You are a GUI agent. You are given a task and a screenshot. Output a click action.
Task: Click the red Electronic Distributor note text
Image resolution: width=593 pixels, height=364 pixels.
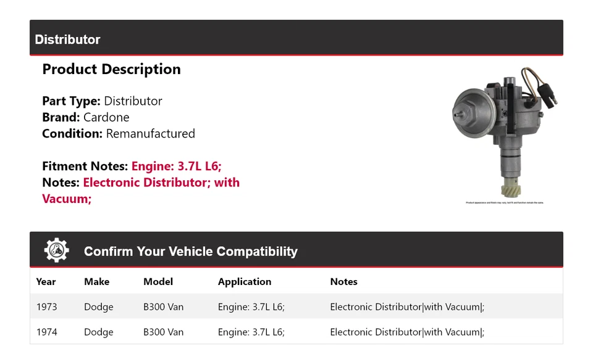pyautogui.click(x=161, y=183)
